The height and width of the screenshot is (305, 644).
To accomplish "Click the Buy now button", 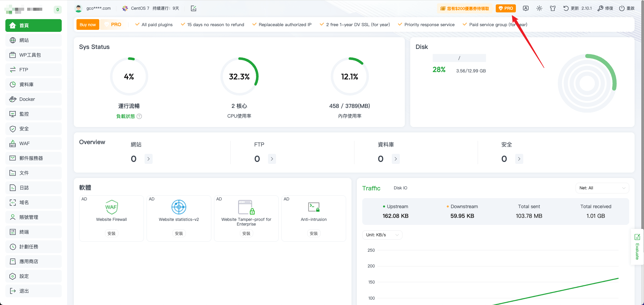I will coord(88,24).
